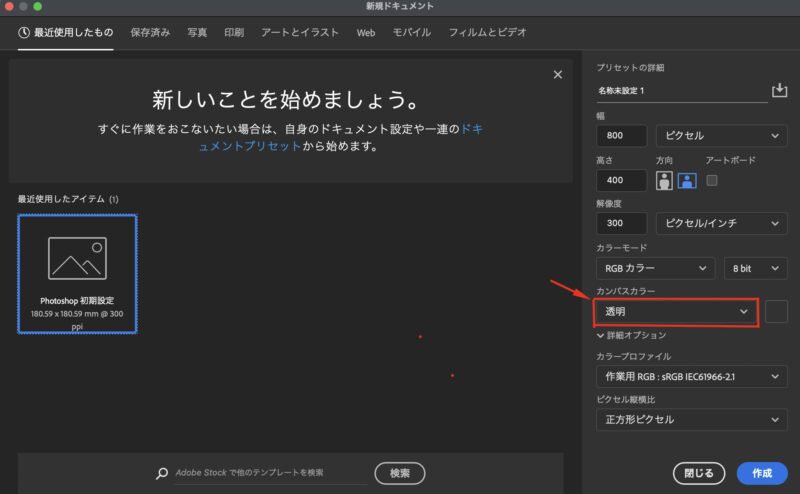The width and height of the screenshot is (800, 494).
Task: Close the welcome banner with X
Action: tap(558, 75)
